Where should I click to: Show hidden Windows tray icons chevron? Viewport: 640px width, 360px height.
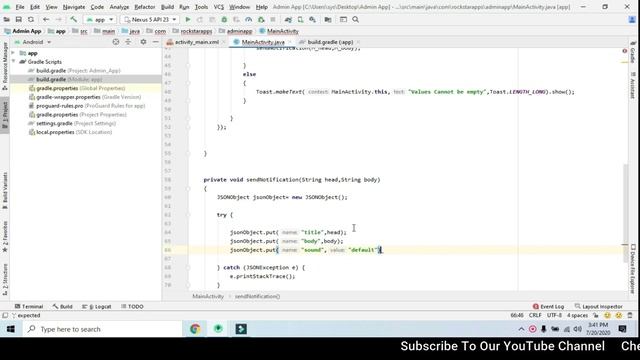(521, 329)
